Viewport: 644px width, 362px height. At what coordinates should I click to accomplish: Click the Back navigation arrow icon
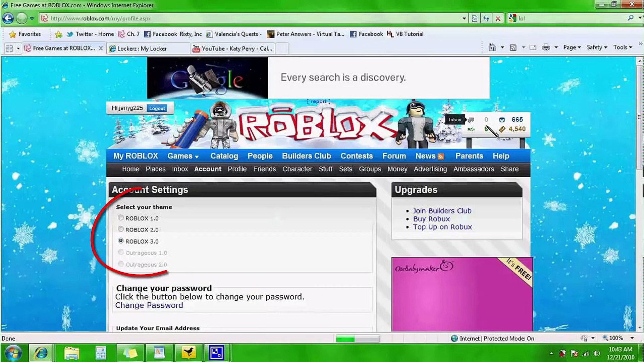click(8, 18)
